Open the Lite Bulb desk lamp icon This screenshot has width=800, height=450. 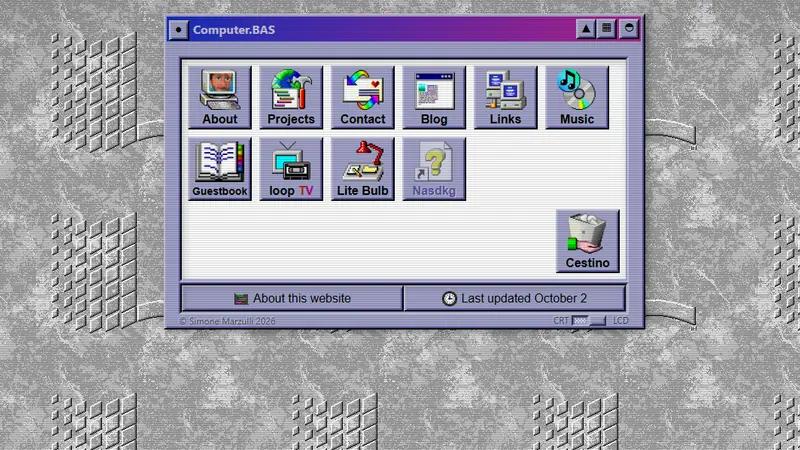tap(362, 169)
